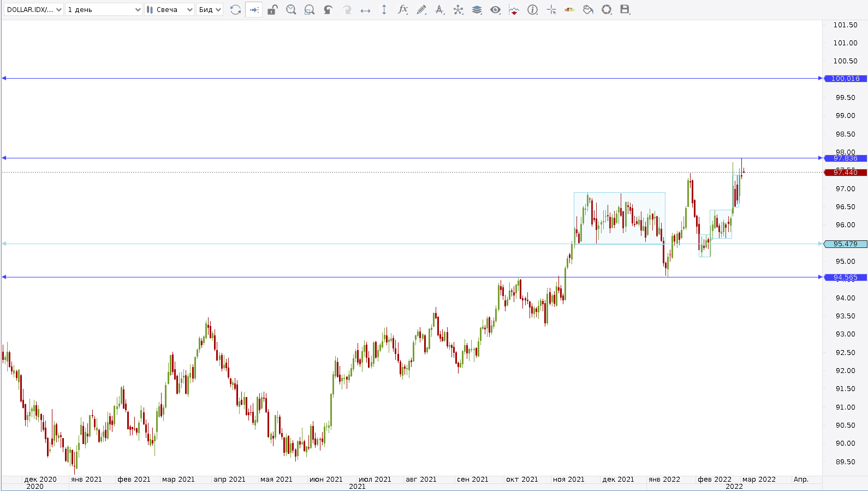The image size is (868, 491).
Task: Click the 'фев 2022' time axis label
Action: click(x=715, y=480)
